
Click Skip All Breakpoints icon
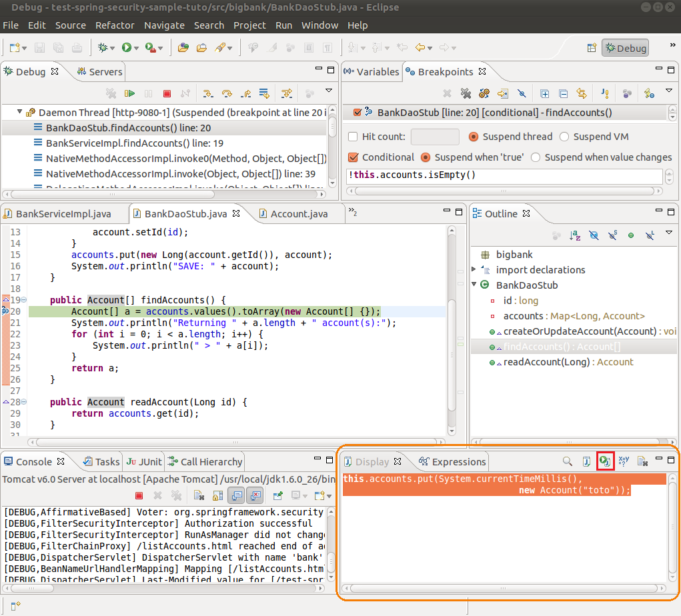click(x=522, y=94)
